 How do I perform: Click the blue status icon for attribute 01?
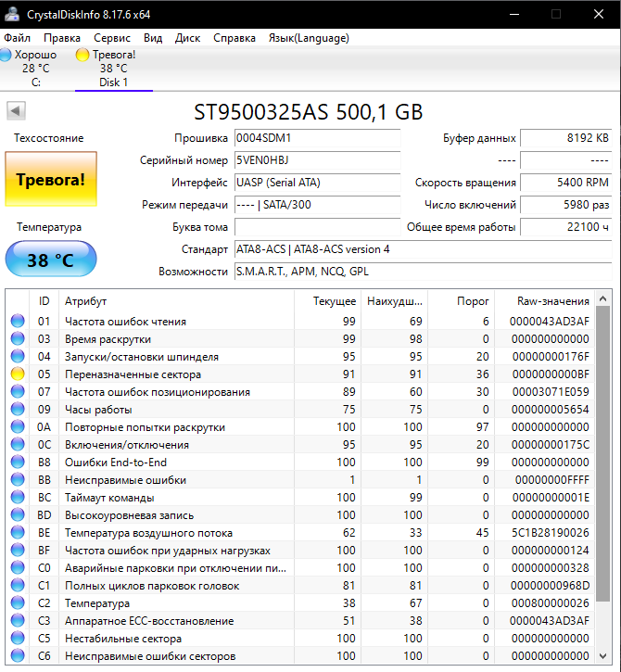(x=18, y=321)
